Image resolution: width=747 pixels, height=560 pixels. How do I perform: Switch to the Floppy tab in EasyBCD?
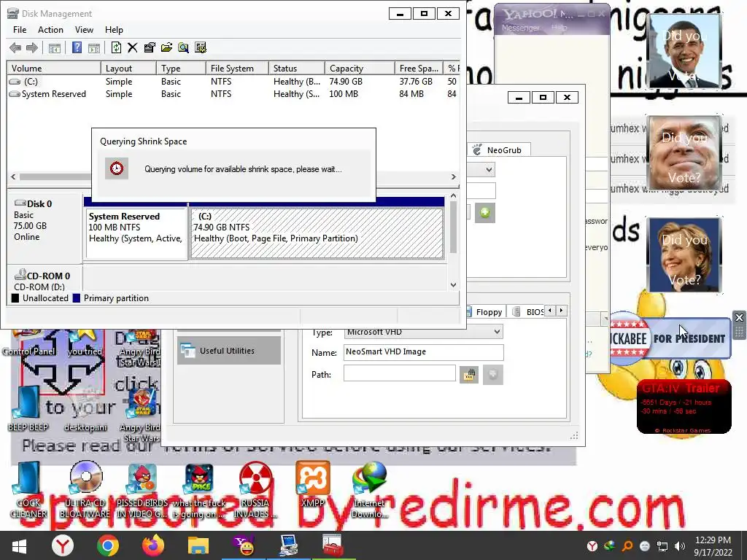tap(484, 312)
